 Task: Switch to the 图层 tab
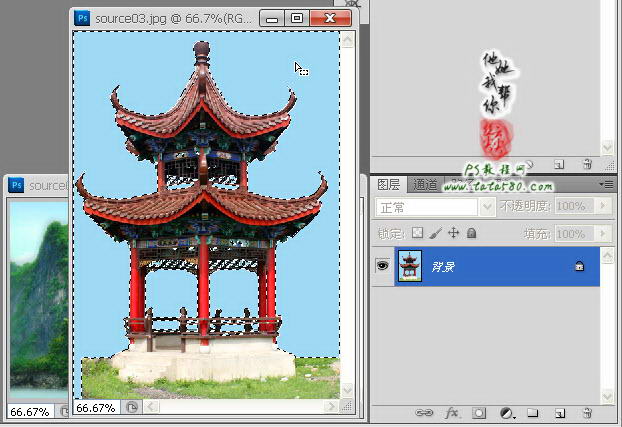(388, 185)
